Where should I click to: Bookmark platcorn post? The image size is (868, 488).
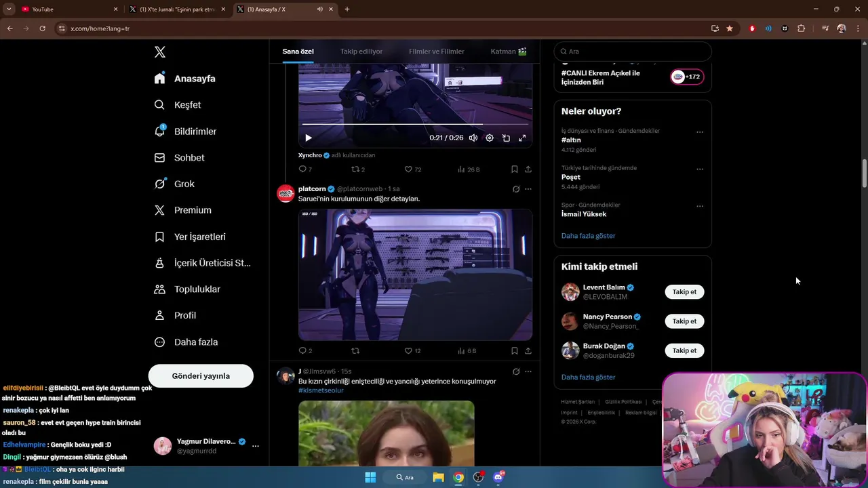(515, 351)
